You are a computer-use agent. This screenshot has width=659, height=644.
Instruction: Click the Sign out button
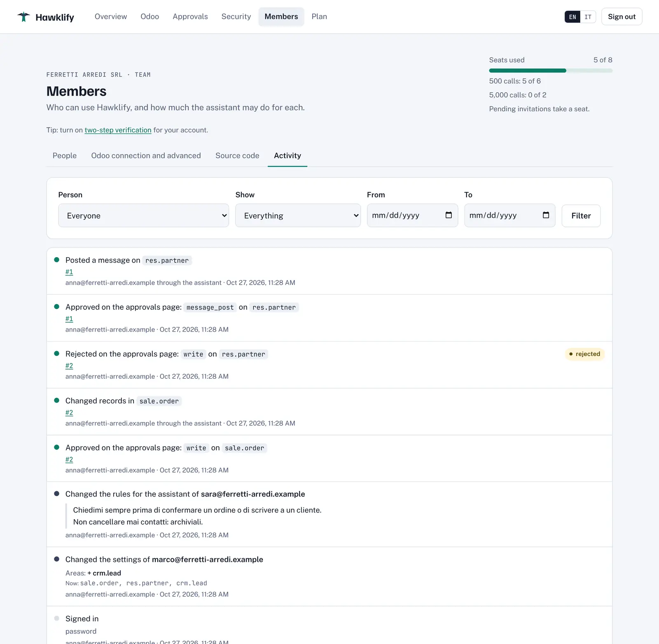[x=622, y=16]
